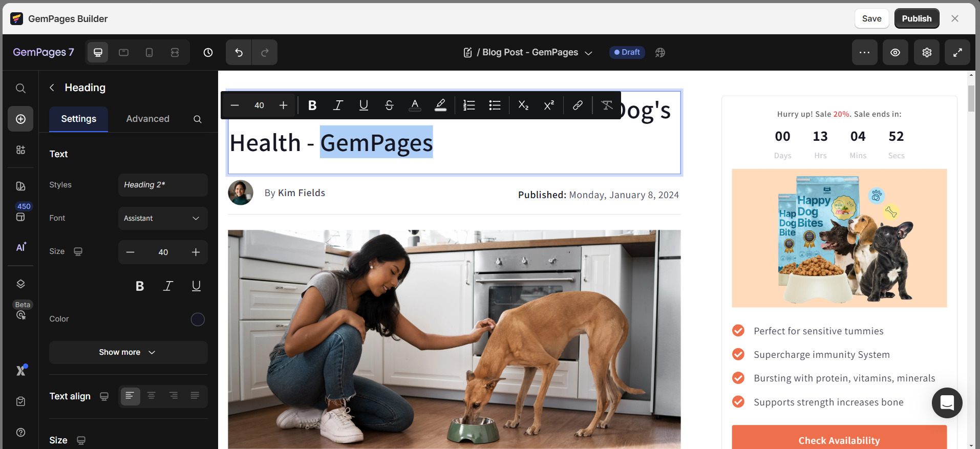
Task: Go back from Heading panel
Action: click(52, 88)
